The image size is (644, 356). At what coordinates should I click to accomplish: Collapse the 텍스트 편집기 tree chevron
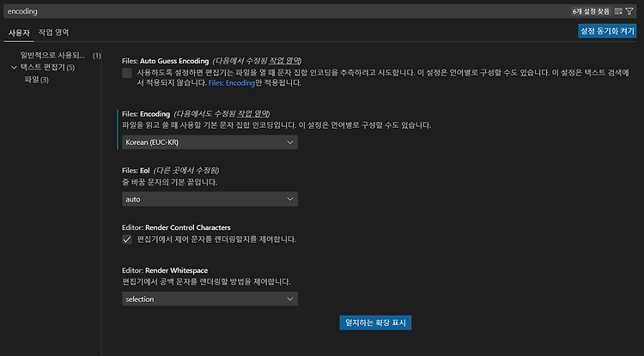[15, 67]
